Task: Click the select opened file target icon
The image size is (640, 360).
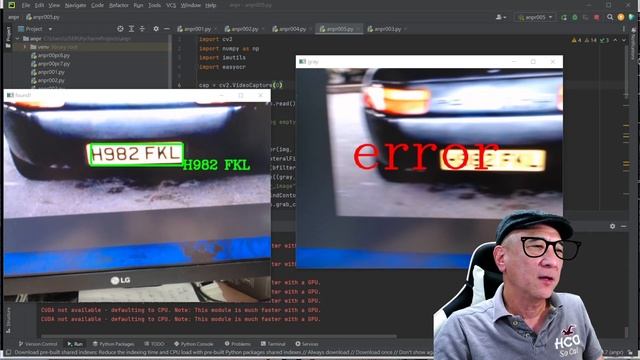Action: click(120, 29)
